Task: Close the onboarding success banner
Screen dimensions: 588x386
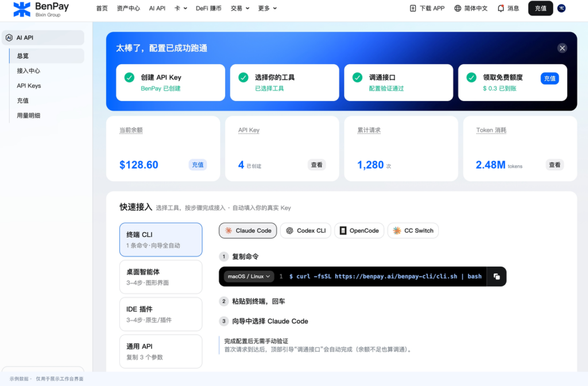Action: coord(562,48)
